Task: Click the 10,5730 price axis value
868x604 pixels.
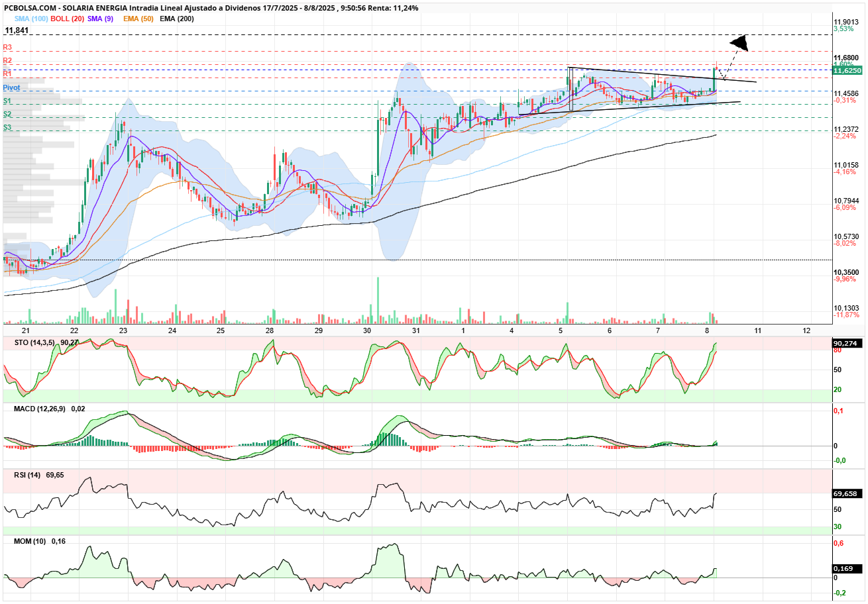Action: (x=846, y=236)
